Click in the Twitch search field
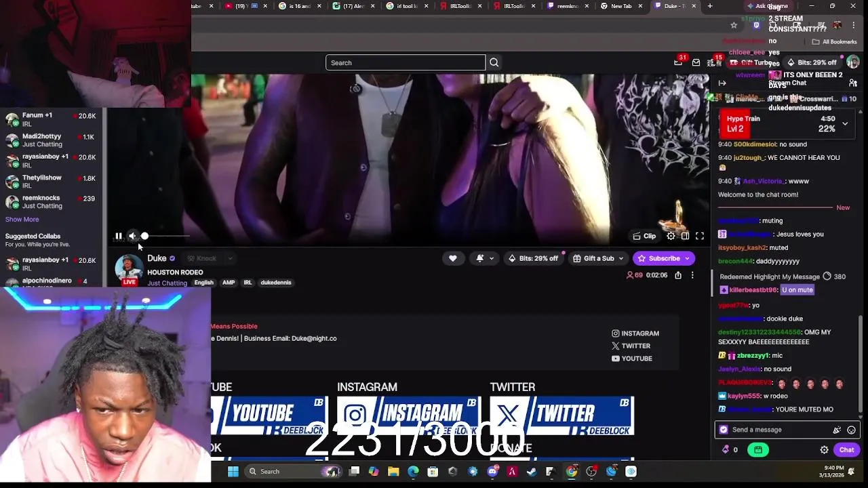This screenshot has height=488, width=868. point(406,62)
